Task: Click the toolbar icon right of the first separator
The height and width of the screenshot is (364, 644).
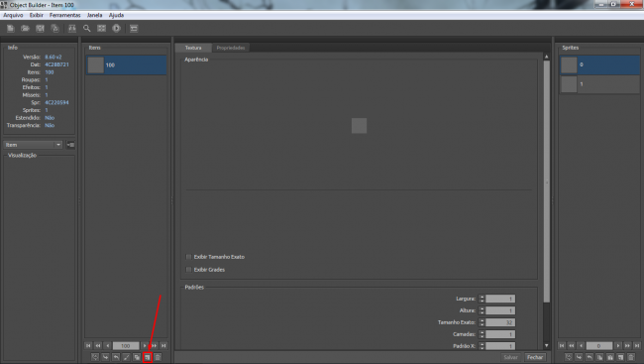Action: pyautogui.click(x=72, y=29)
